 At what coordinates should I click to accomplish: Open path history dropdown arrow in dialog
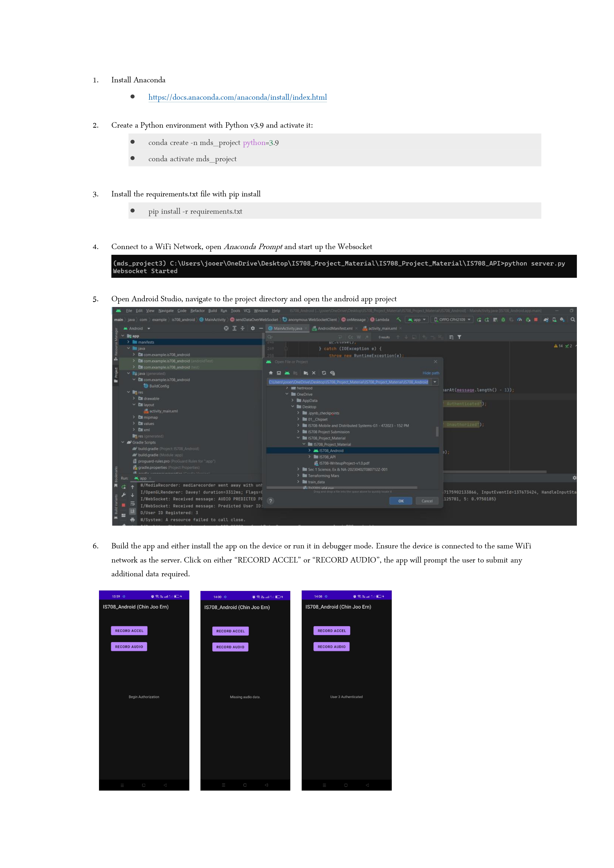(435, 382)
